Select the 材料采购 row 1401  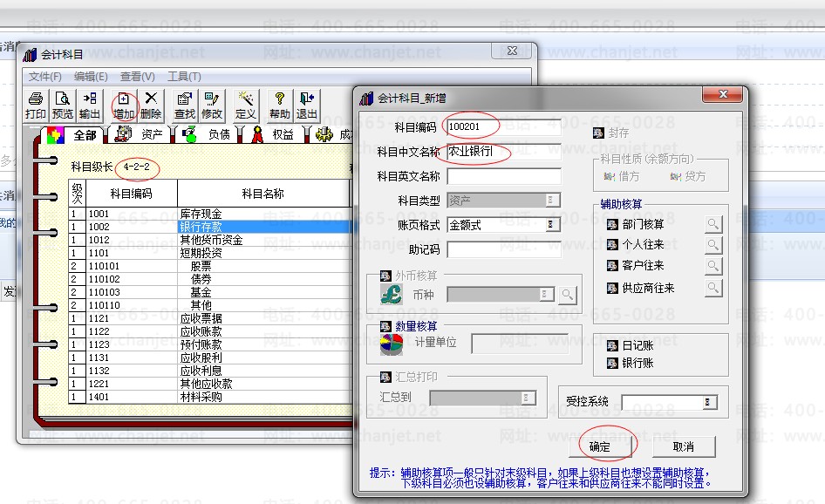209,397
